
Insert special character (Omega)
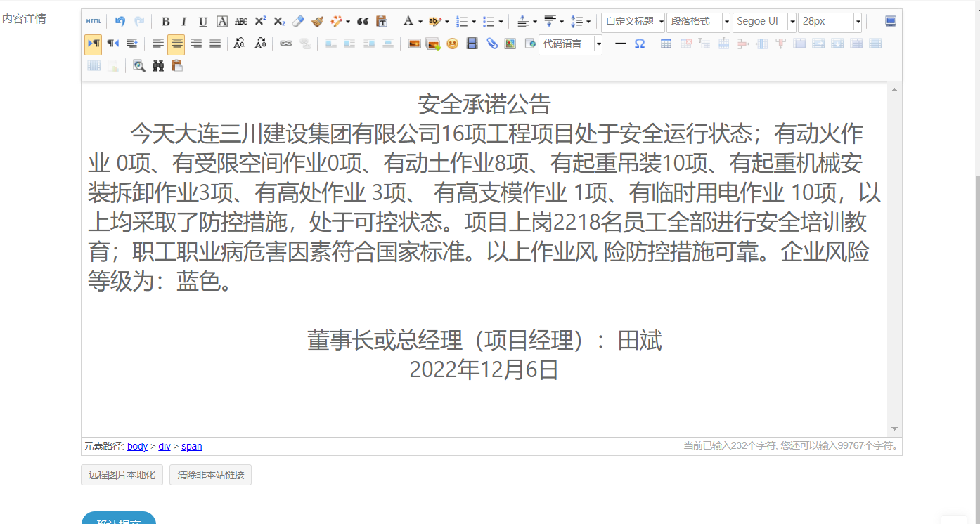tap(640, 44)
